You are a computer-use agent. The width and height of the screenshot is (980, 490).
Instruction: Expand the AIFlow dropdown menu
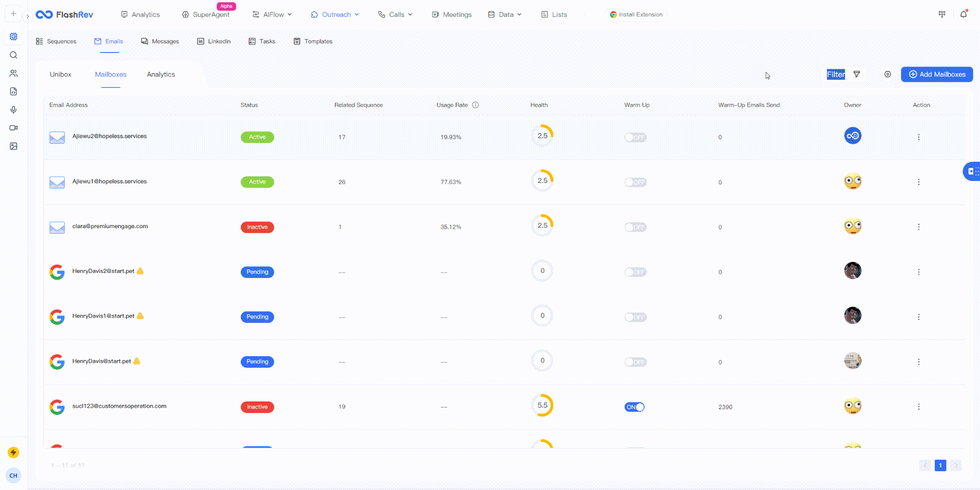pyautogui.click(x=272, y=14)
